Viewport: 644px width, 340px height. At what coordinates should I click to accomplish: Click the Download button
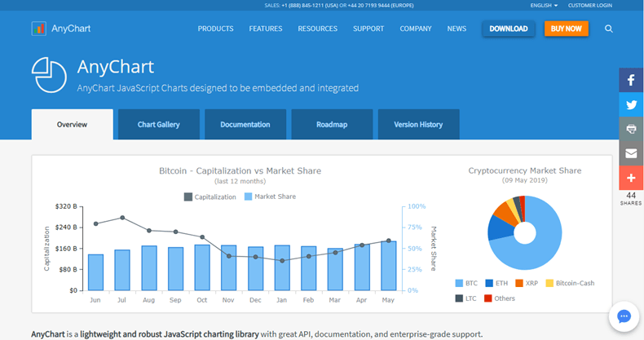tap(509, 29)
